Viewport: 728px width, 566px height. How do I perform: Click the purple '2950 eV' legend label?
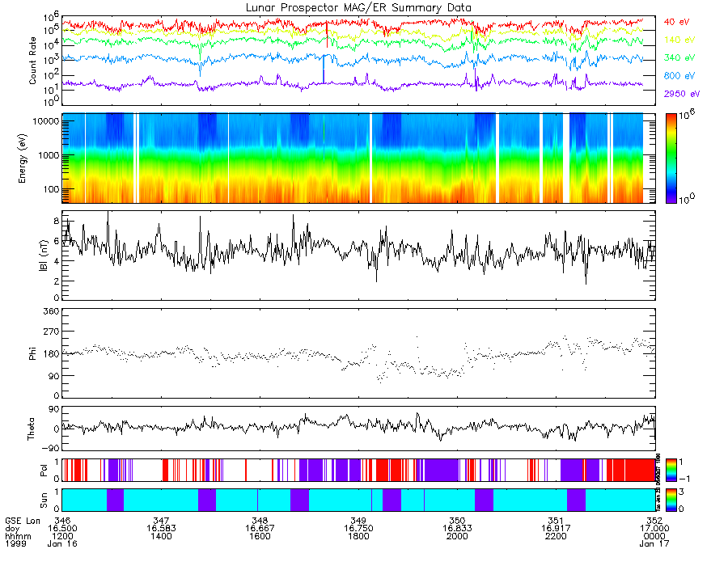(x=682, y=94)
